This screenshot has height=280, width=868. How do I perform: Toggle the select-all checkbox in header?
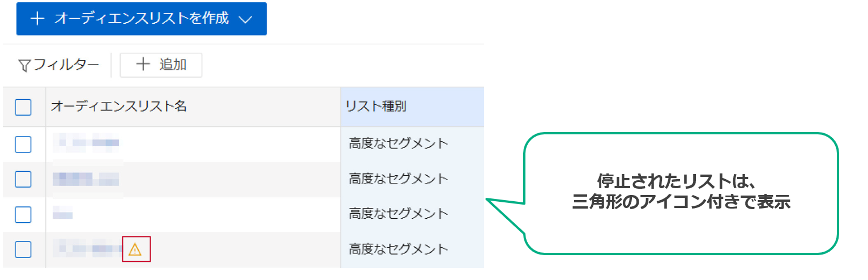23,107
